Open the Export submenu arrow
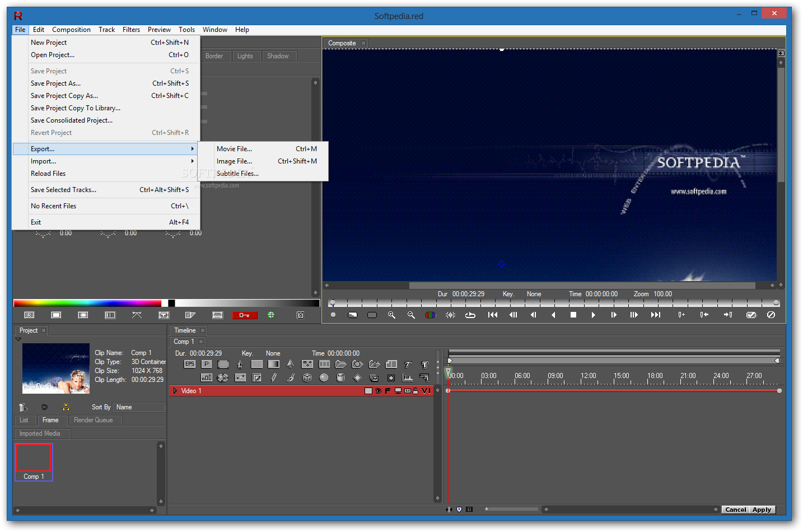This screenshot has width=803, height=532. [192, 149]
